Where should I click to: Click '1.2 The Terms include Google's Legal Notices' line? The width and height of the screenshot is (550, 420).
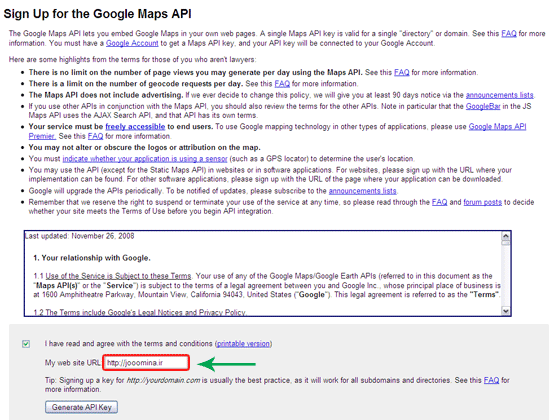pyautogui.click(x=140, y=312)
